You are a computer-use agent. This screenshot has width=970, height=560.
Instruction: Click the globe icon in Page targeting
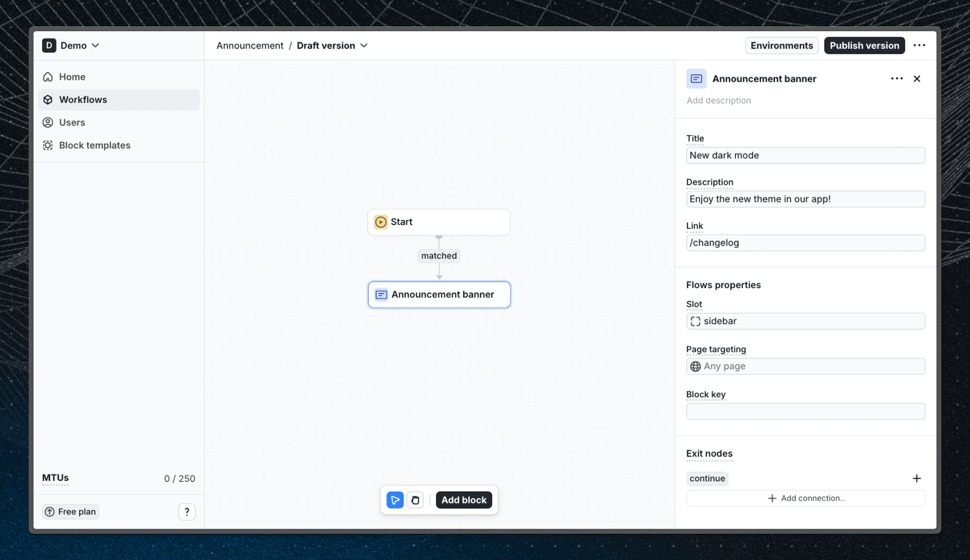696,366
